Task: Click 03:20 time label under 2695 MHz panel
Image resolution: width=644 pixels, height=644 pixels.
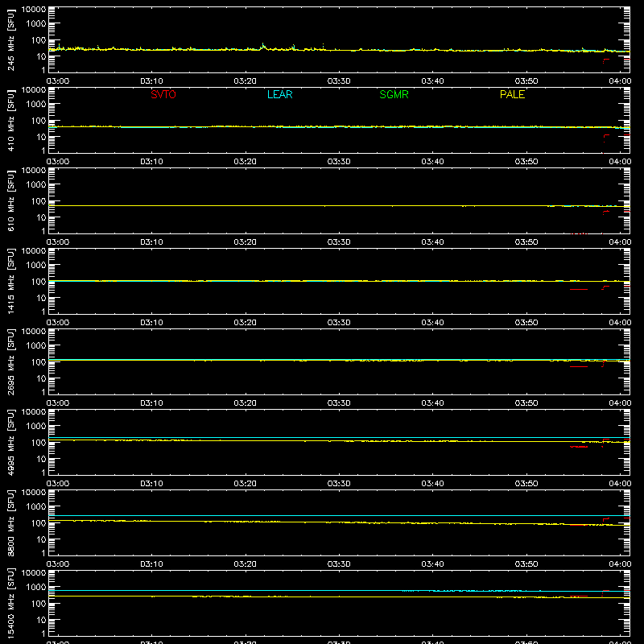Action: pos(246,403)
